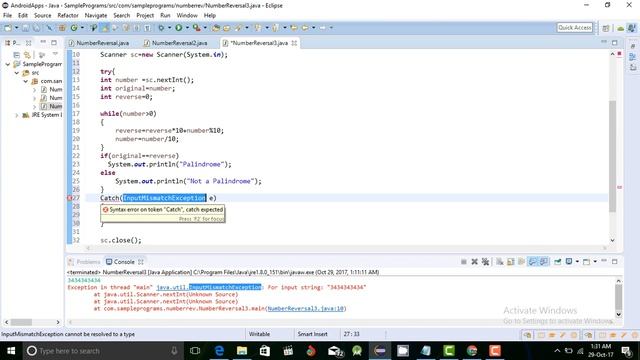Click the Console vertical scrollbar
Image resolution: width=640 pixels, height=360 pixels.
coord(619,298)
